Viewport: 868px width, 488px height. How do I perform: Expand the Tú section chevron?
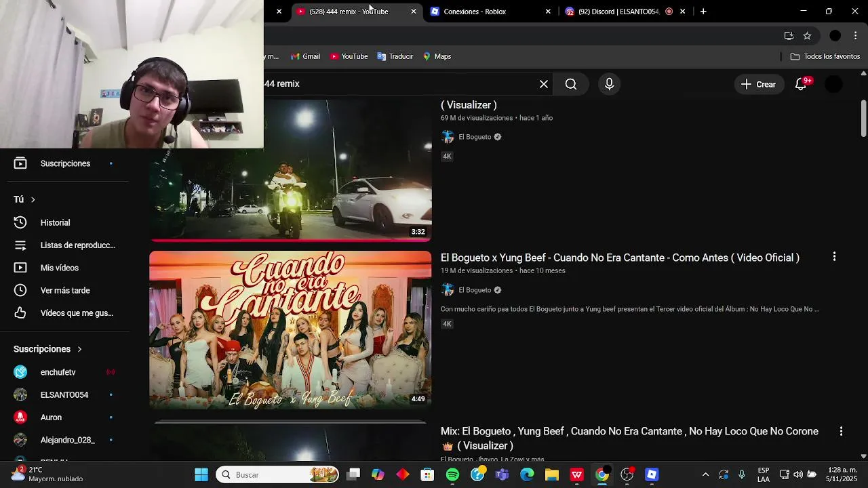pos(33,199)
